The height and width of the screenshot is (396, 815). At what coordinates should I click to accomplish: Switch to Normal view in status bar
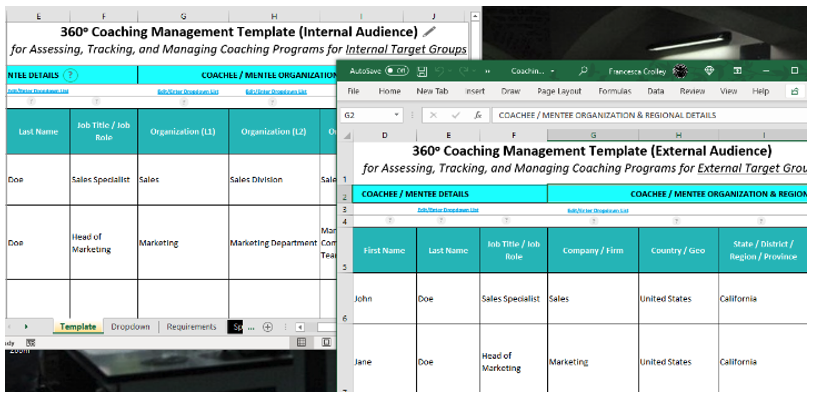coord(301,342)
